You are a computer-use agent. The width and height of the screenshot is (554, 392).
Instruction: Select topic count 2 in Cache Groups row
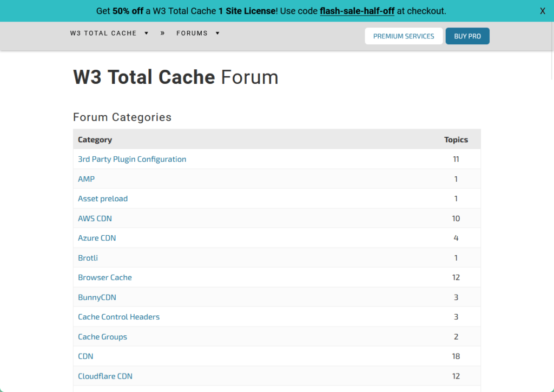click(x=456, y=336)
